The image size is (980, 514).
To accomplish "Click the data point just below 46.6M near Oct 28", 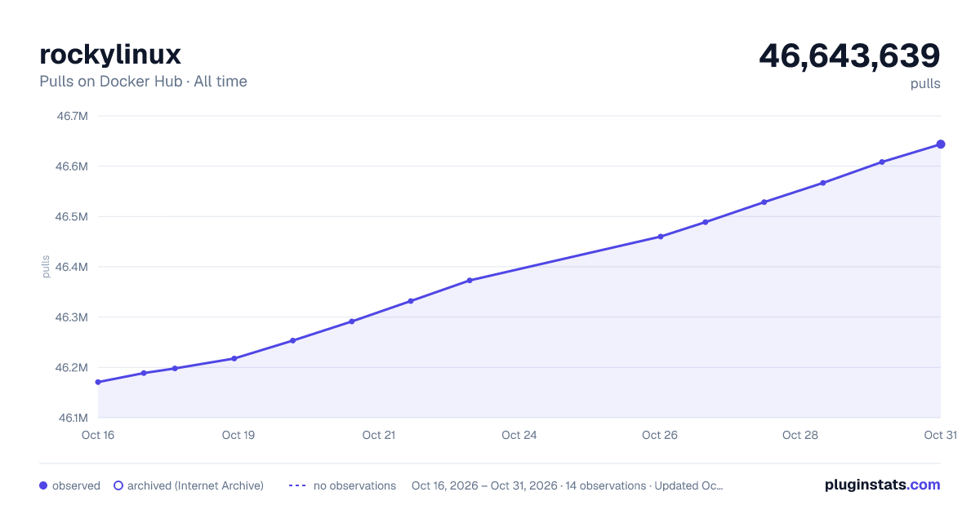I will click(823, 183).
